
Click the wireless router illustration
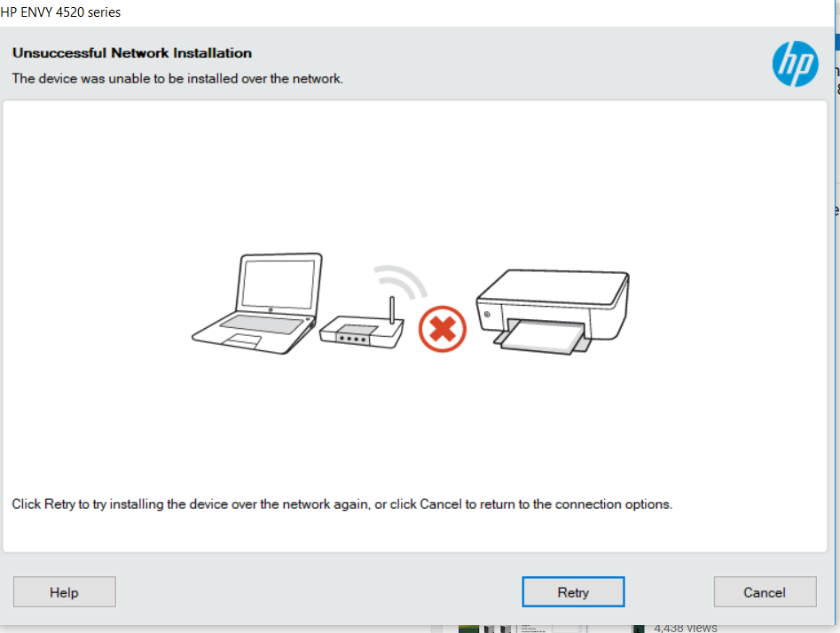(x=362, y=323)
